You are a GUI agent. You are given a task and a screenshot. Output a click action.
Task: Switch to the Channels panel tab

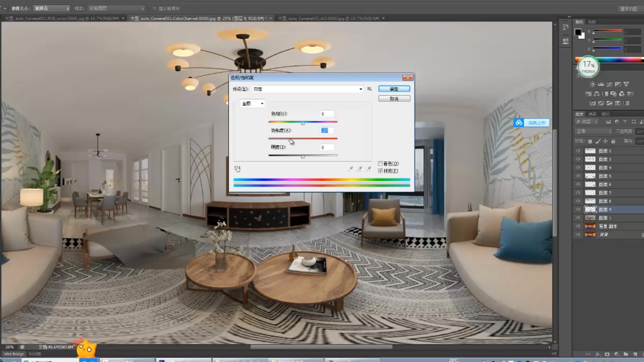pos(592,114)
